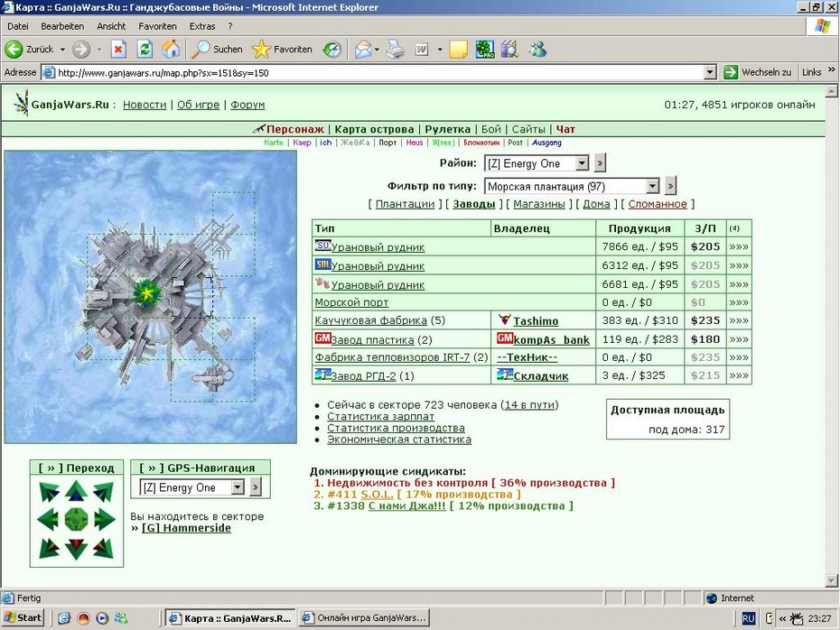Open the ? help menu
The height and width of the screenshot is (630, 840).
(x=229, y=26)
